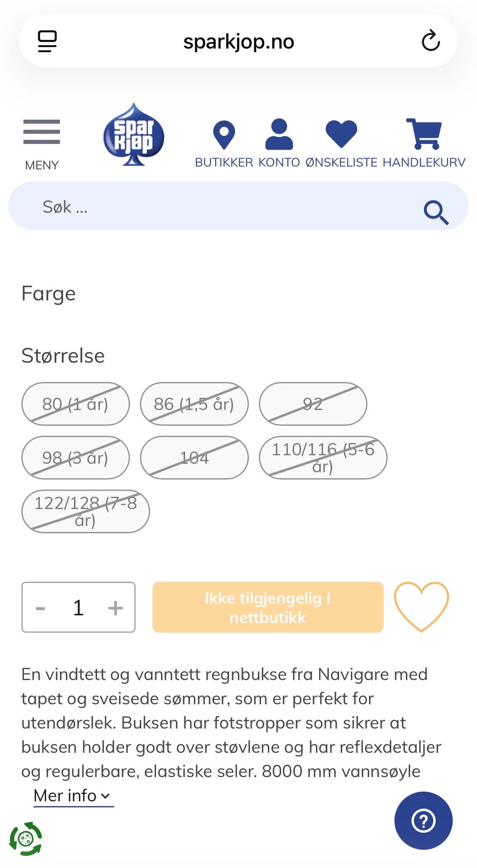Tap the search magnifier icon
The width and height of the screenshot is (477, 868).
tap(435, 212)
